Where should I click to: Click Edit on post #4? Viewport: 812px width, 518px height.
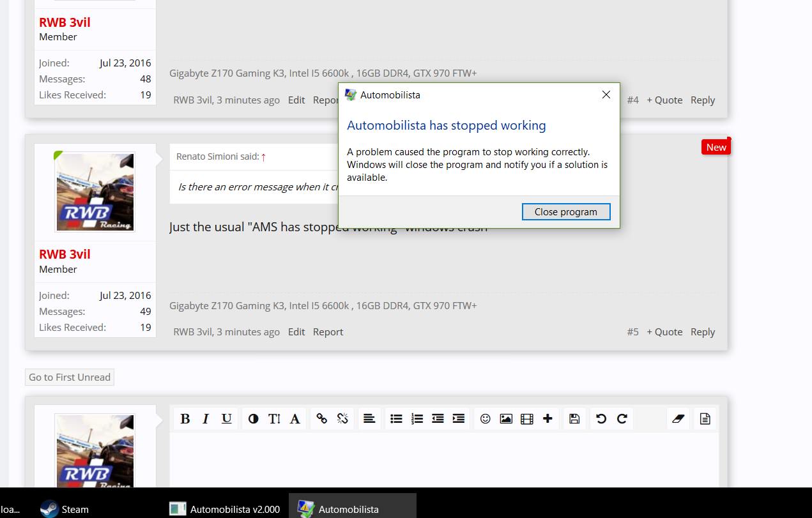click(296, 100)
